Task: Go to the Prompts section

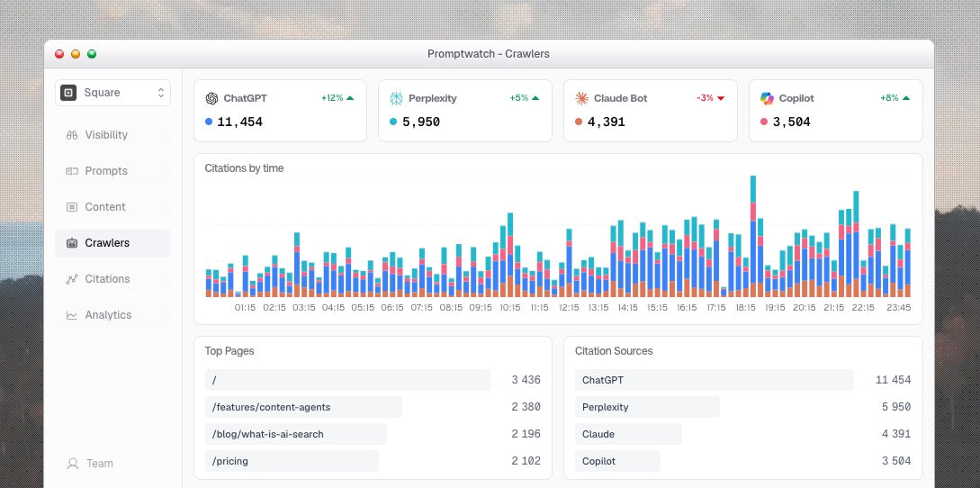Action: click(112, 171)
